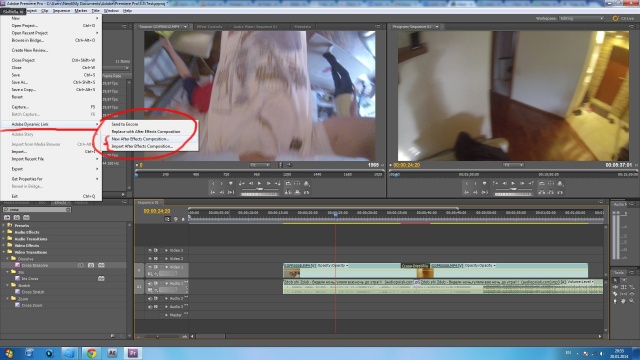
Task: Open Output settings in Source monitor
Action: pyautogui.click(x=307, y=184)
